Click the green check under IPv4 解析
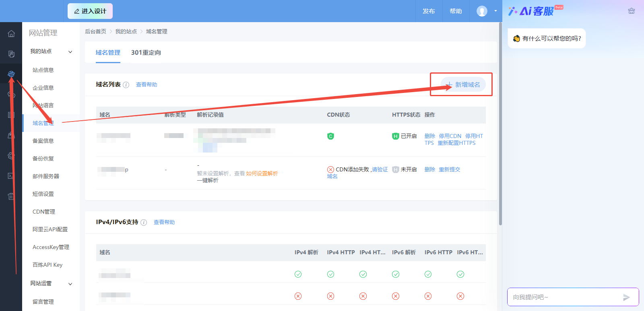 298,274
